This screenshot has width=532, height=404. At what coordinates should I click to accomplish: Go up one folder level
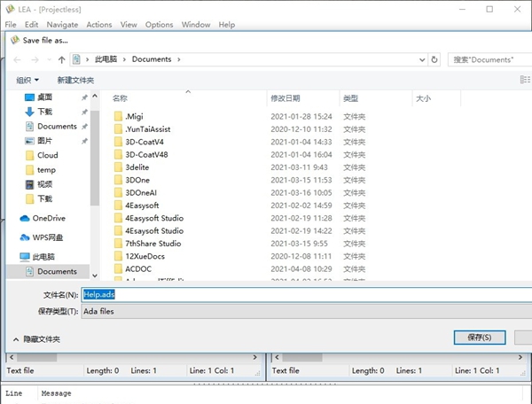click(61, 60)
